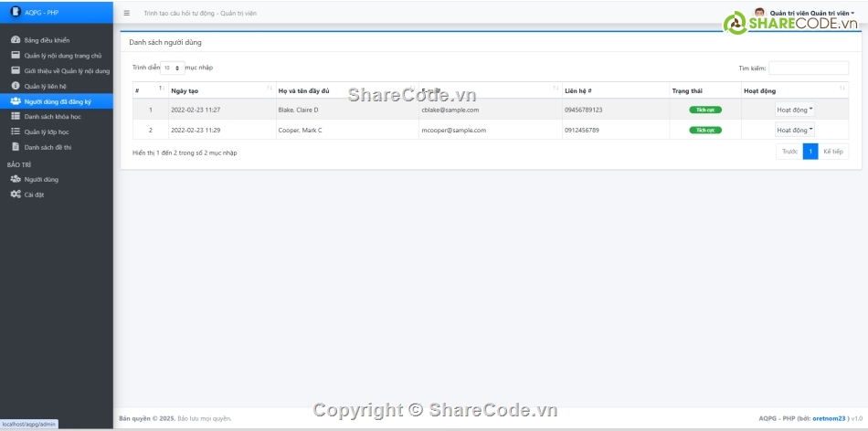The height and width of the screenshot is (431, 868).
Task: Click the Kế tiếp pagination button
Action: [x=832, y=152]
